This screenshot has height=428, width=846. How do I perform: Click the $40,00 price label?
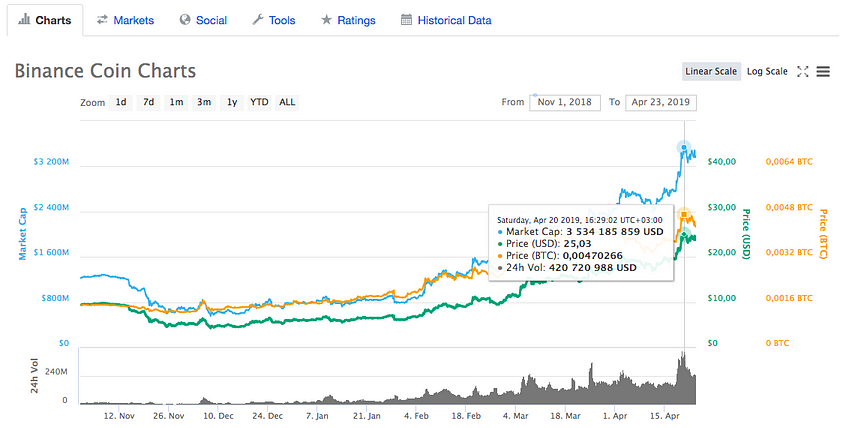722,162
